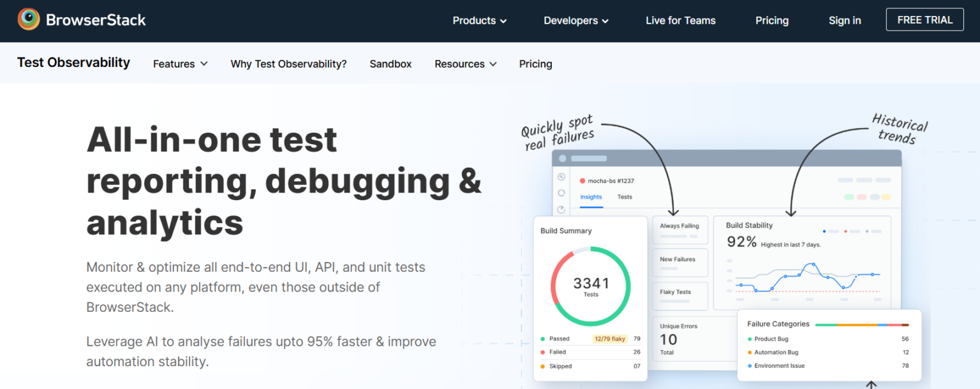This screenshot has width=980, height=389.
Task: Click the red status dot beside mocha-bs #1237
Action: point(583,181)
